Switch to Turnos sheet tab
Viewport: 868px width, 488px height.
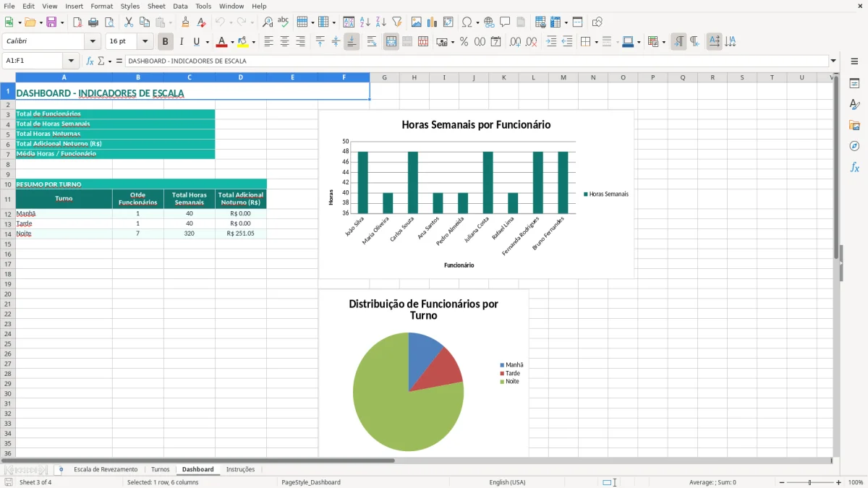click(x=160, y=469)
